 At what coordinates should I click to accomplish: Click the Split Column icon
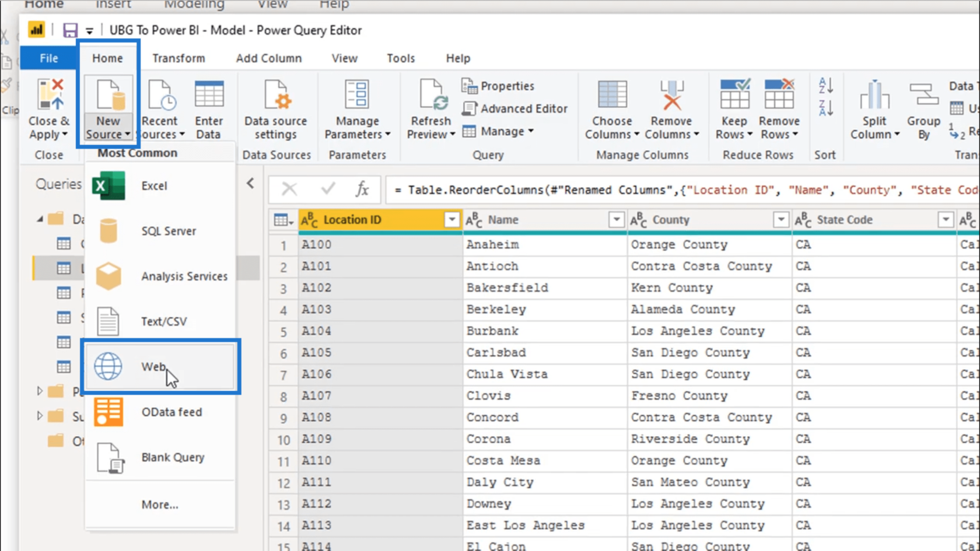[874, 94]
